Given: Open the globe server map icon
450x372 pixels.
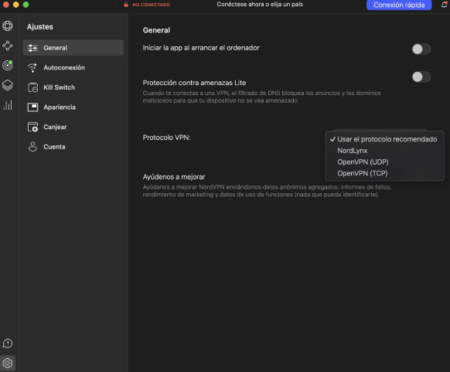Looking at the screenshot, I should coord(8,26).
